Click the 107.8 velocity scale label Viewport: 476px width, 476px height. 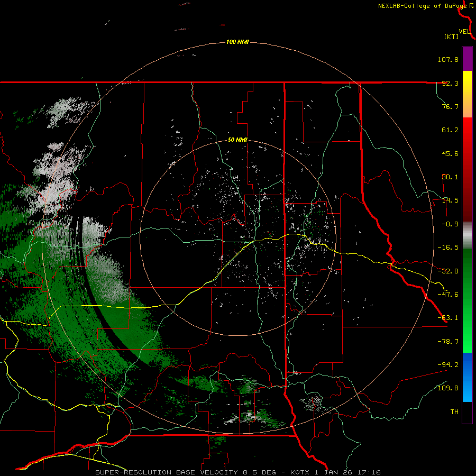[x=448, y=59]
